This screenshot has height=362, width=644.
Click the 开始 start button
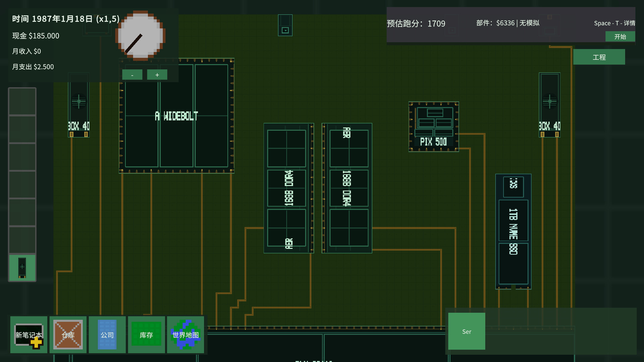coord(620,37)
